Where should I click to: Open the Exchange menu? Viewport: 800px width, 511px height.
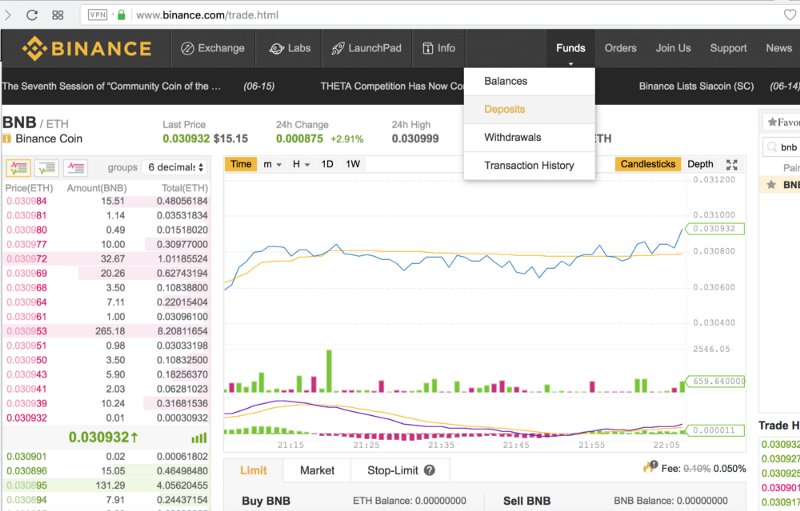[213, 48]
